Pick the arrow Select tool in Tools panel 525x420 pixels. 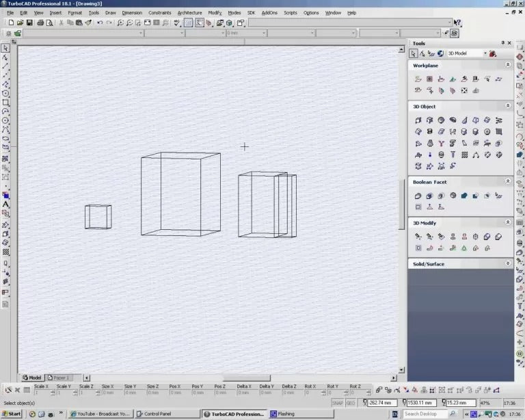[x=414, y=53]
